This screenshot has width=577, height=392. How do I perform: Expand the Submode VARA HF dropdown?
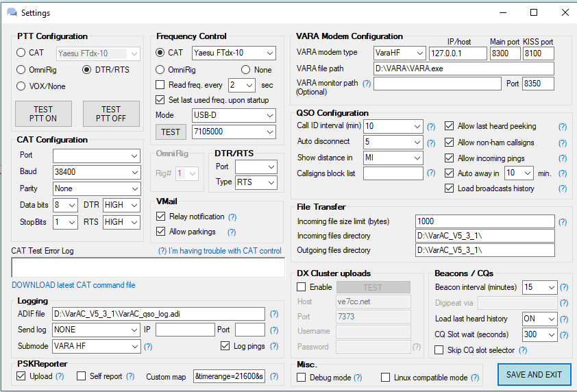[x=97, y=346]
